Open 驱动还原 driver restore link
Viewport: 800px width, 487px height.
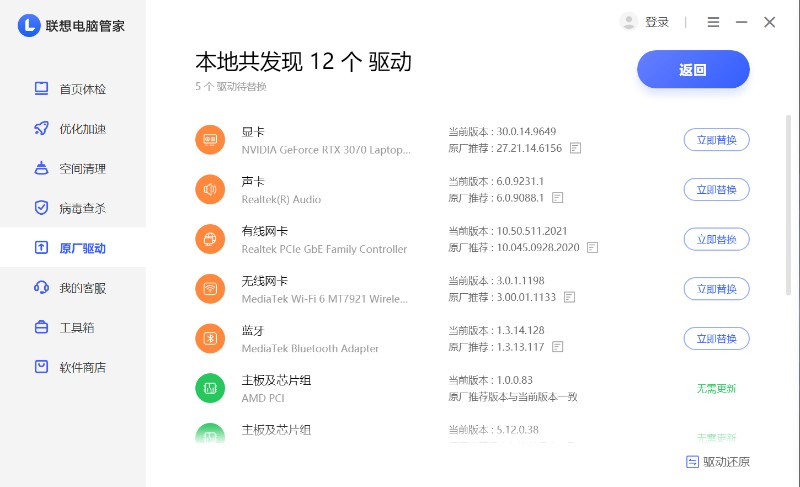click(718, 462)
